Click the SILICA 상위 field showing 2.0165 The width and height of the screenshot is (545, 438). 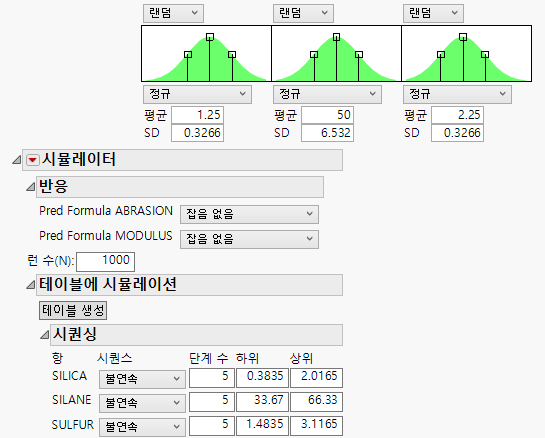[x=316, y=378]
